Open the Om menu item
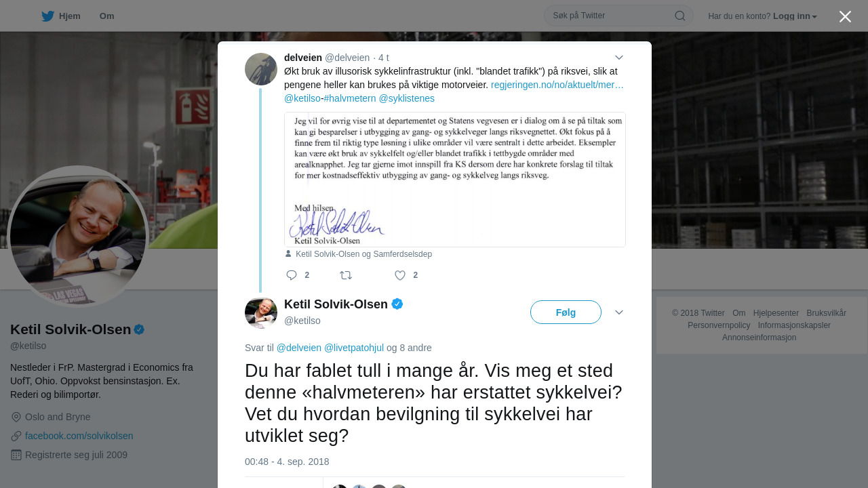The height and width of the screenshot is (488, 868). click(106, 16)
